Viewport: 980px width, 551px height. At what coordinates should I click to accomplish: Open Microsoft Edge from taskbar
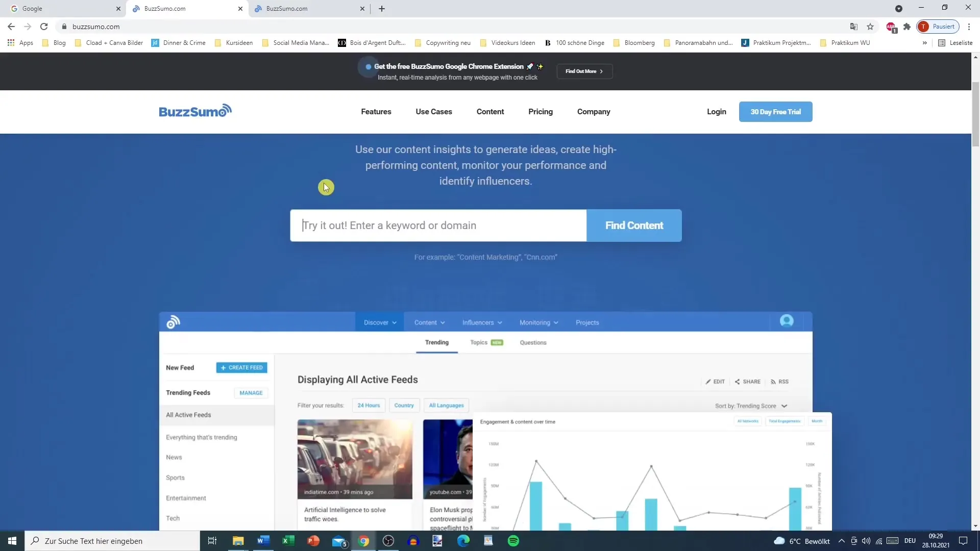463,541
